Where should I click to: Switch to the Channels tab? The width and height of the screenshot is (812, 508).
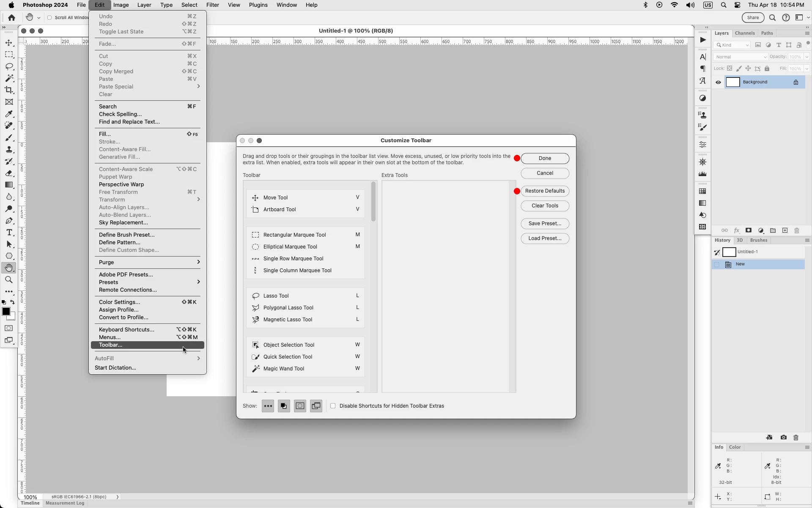744,33
